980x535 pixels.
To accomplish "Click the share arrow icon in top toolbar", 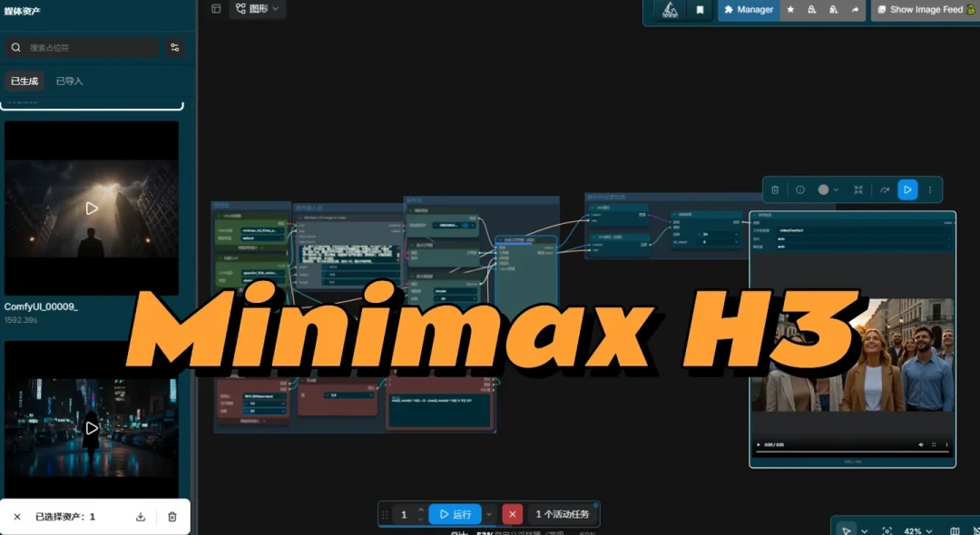I will (855, 10).
